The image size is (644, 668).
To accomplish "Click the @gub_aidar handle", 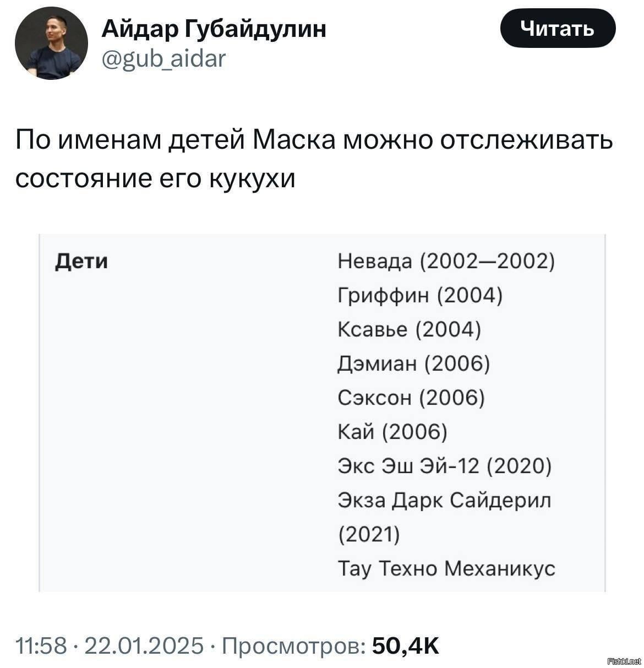I will tap(164, 57).
